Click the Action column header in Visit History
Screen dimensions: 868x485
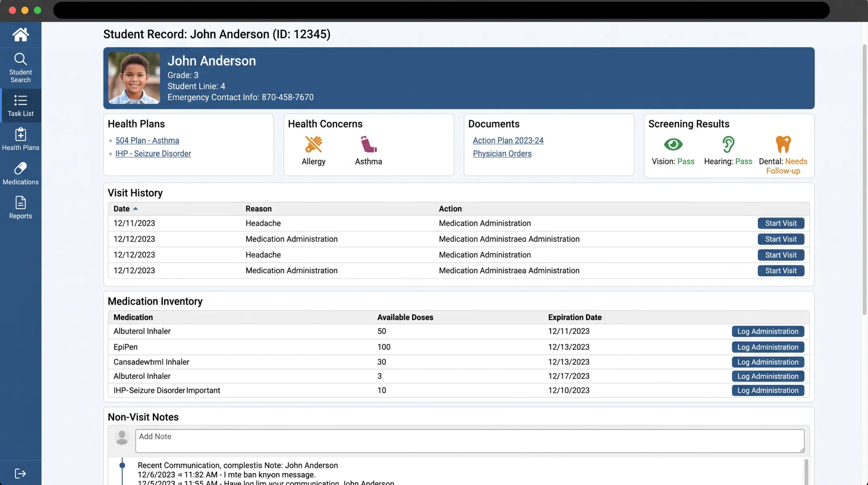click(450, 209)
